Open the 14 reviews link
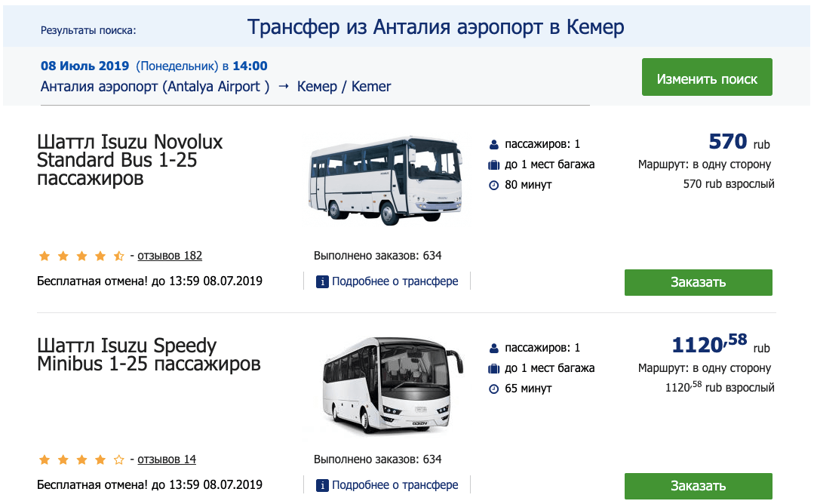 (x=167, y=459)
